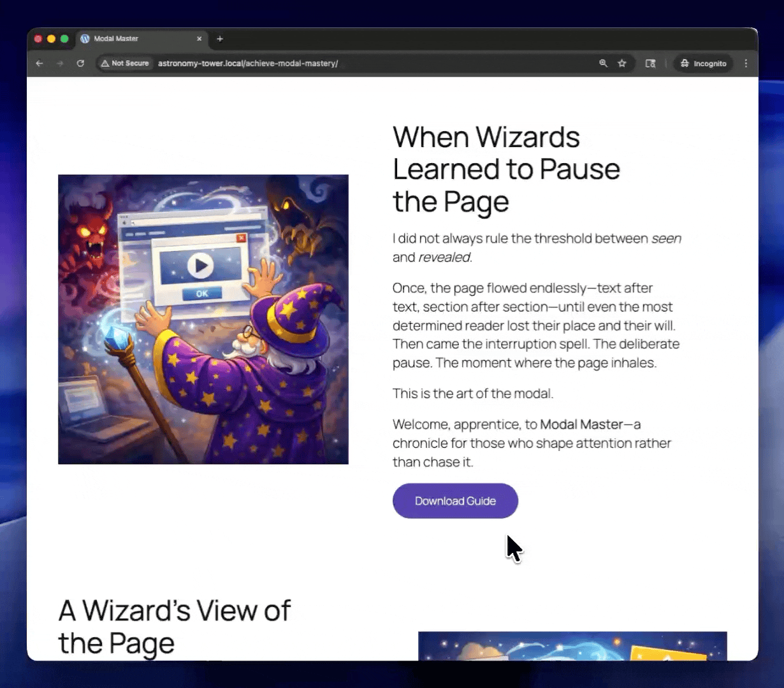This screenshot has height=688, width=784.
Task: Reload the current page
Action: click(x=80, y=63)
